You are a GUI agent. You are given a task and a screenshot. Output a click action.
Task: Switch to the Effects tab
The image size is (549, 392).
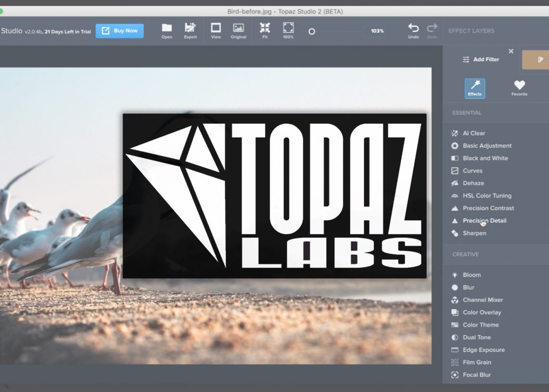pyautogui.click(x=474, y=89)
